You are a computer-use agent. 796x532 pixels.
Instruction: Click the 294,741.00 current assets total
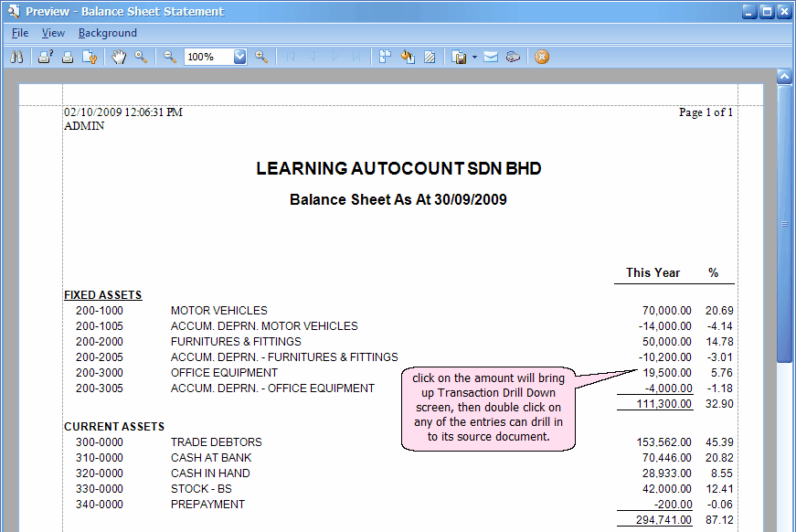(x=664, y=520)
